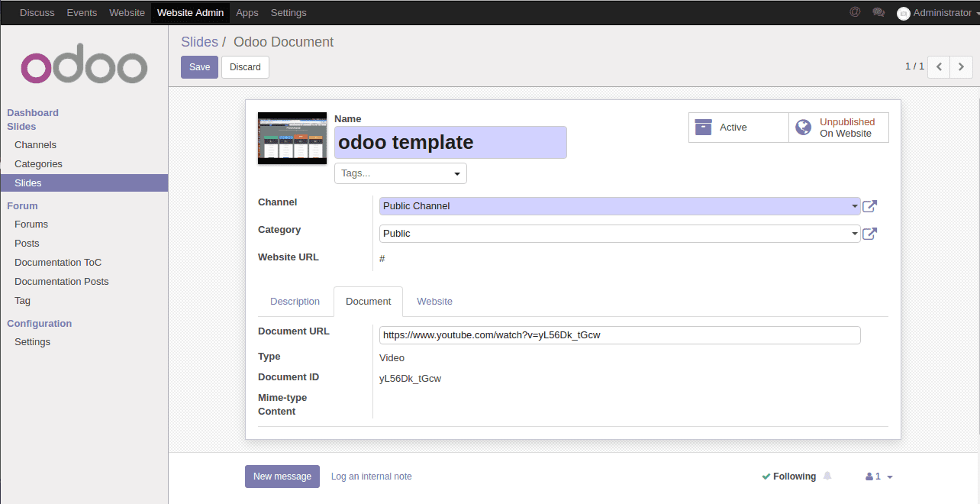Select the highlighted Slides sidebar item
The image size is (980, 504).
click(84, 183)
